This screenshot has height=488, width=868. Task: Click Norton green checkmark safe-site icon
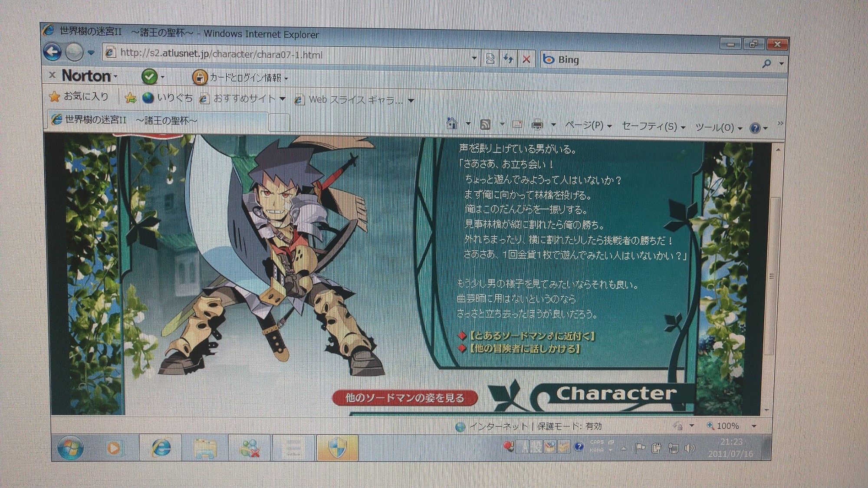pyautogui.click(x=149, y=77)
